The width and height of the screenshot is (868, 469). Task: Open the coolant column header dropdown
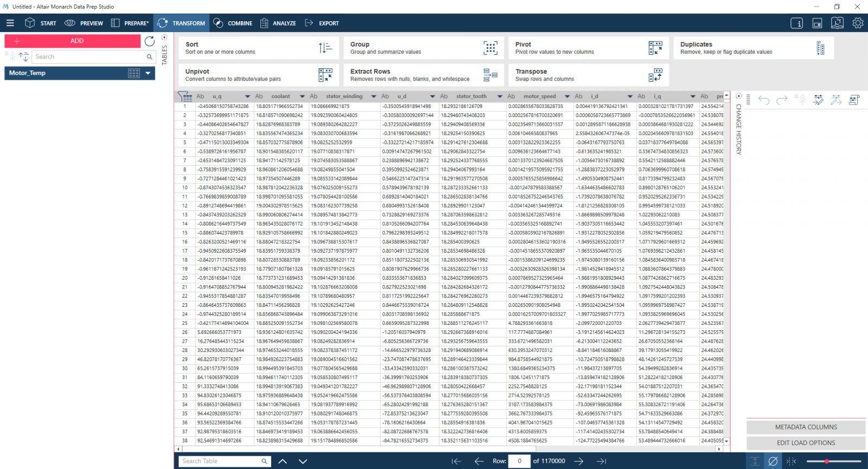coord(302,97)
